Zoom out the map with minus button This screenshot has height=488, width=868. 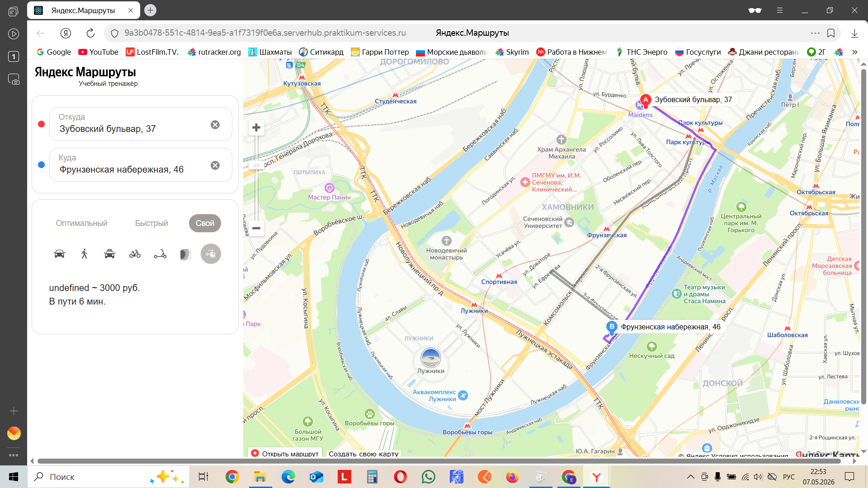point(256,228)
